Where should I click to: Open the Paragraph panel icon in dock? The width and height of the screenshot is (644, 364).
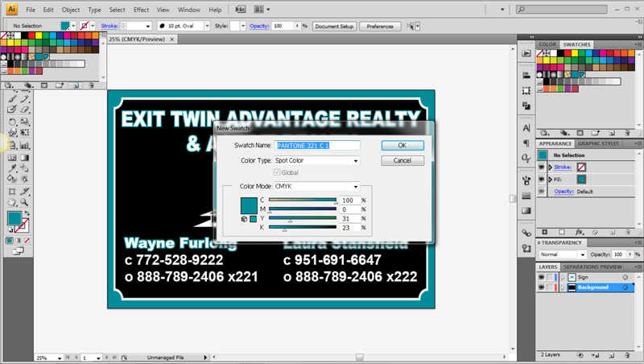(526, 143)
